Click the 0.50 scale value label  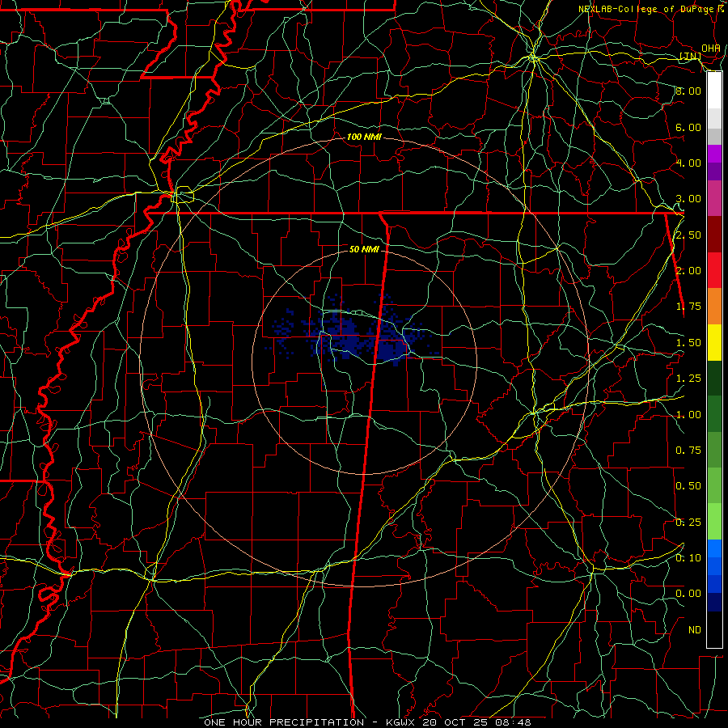(688, 486)
